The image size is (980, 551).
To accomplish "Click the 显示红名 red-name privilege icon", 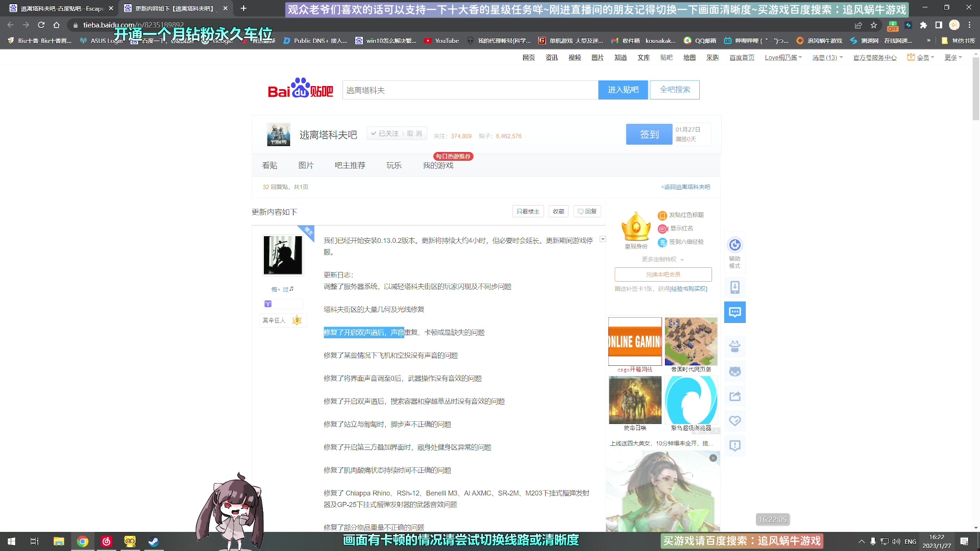I will coord(662,228).
